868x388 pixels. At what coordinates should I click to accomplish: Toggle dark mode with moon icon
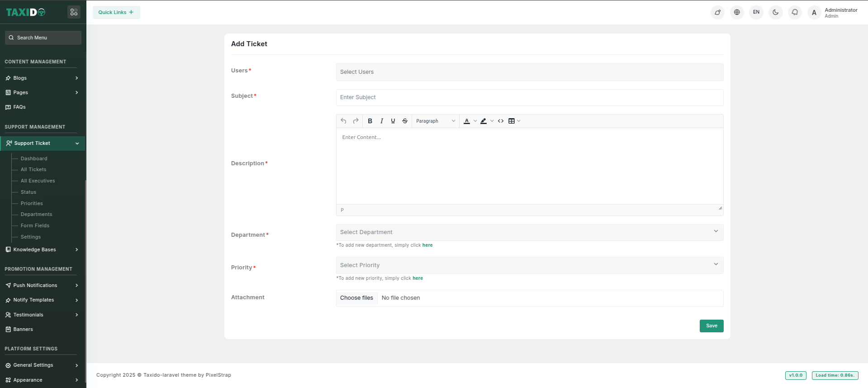775,12
